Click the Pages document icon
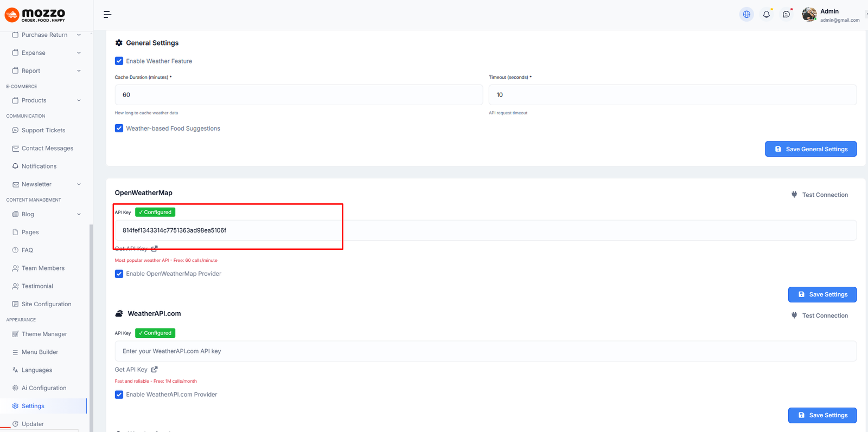This screenshot has width=868, height=432. point(15,232)
